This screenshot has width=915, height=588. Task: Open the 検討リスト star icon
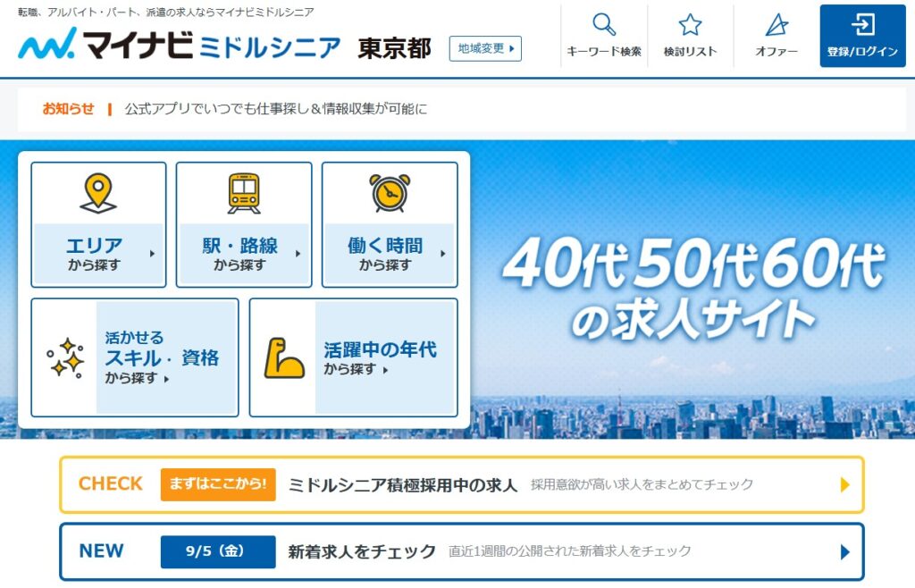click(x=690, y=25)
